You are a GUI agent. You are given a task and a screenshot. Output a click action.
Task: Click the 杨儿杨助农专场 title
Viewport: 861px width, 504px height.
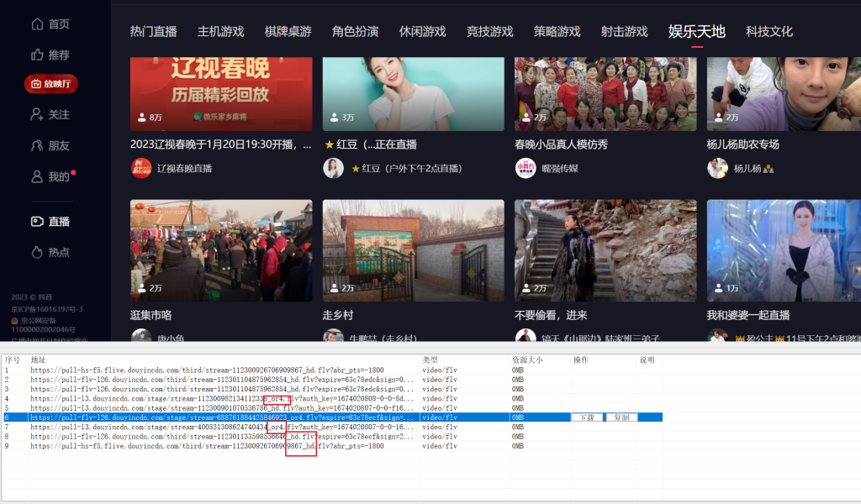(x=743, y=144)
